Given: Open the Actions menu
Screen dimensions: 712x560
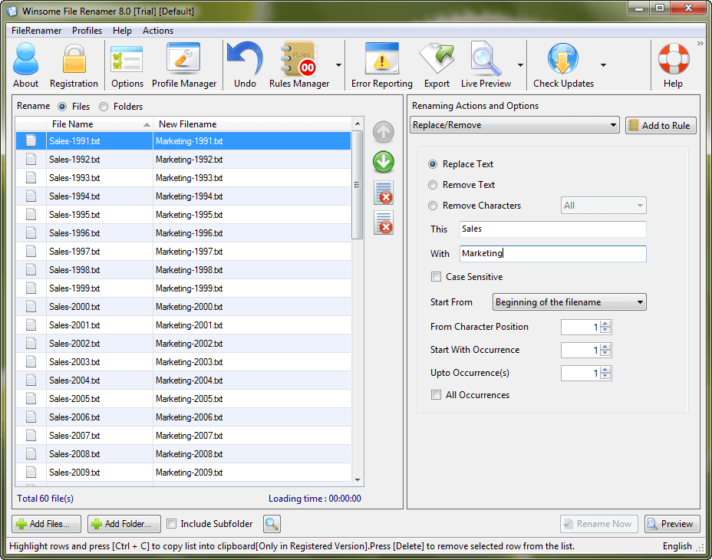Looking at the screenshot, I should pyautogui.click(x=158, y=31).
